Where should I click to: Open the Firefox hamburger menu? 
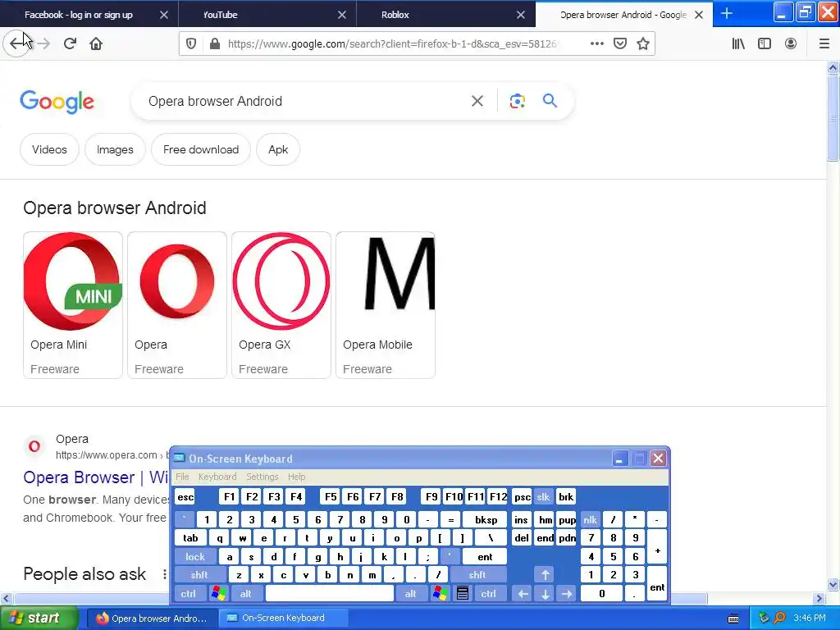824,43
